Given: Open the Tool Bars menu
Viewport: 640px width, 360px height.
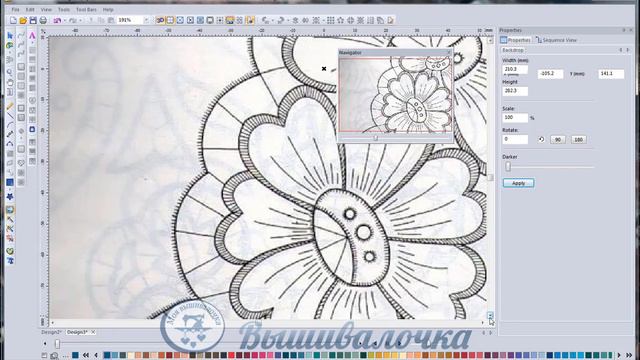Looking at the screenshot, I should [x=86, y=9].
